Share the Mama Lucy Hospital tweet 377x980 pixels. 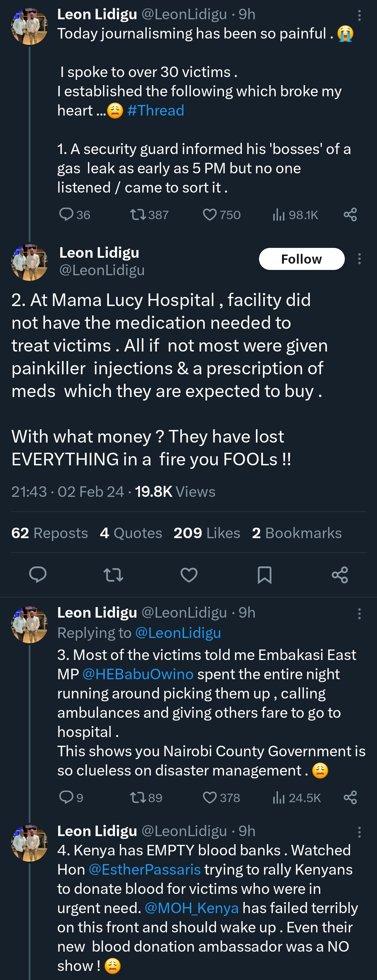point(340,575)
